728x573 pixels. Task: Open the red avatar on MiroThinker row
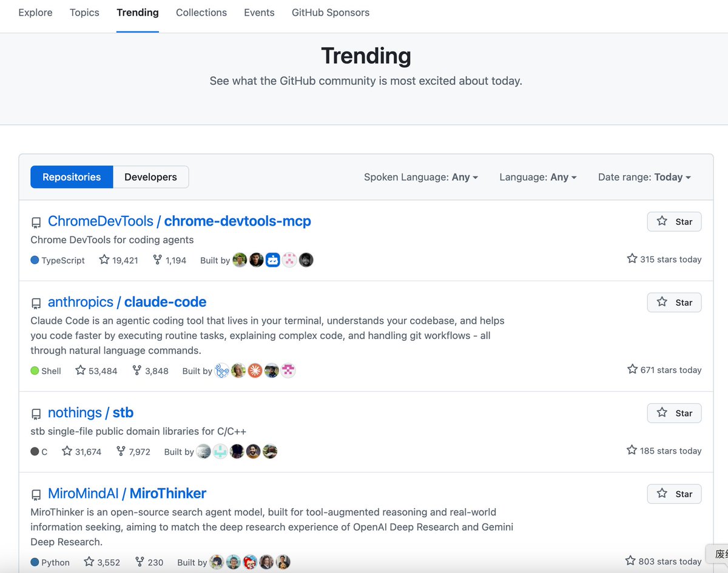point(250,562)
